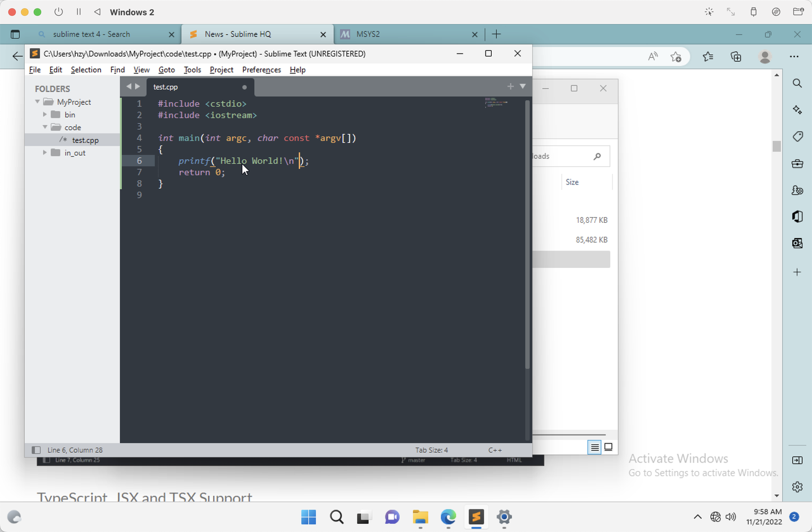Expand the bin folder under MyProject
The width and height of the screenshot is (812, 532).
tap(45, 114)
